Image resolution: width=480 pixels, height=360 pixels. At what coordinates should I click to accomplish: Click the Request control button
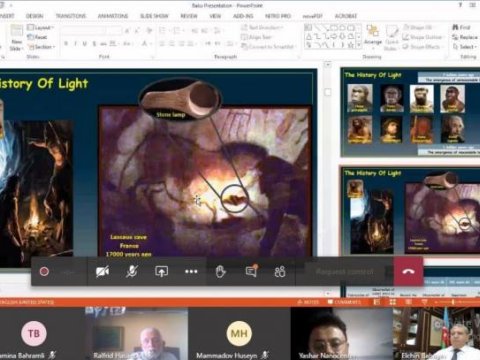pyautogui.click(x=345, y=272)
